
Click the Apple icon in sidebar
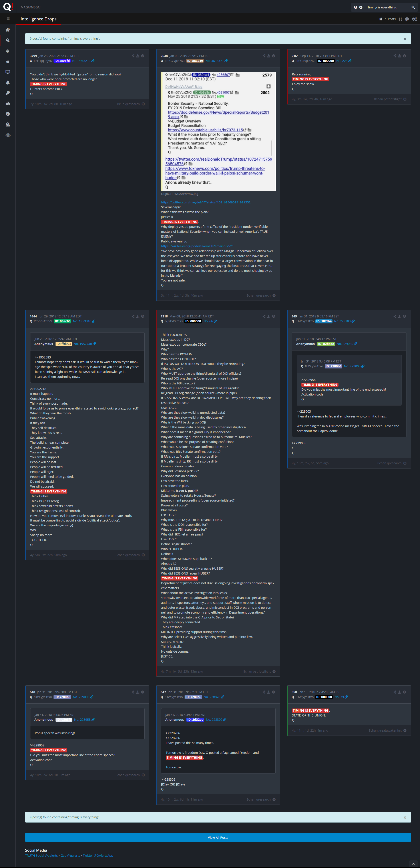(8, 61)
